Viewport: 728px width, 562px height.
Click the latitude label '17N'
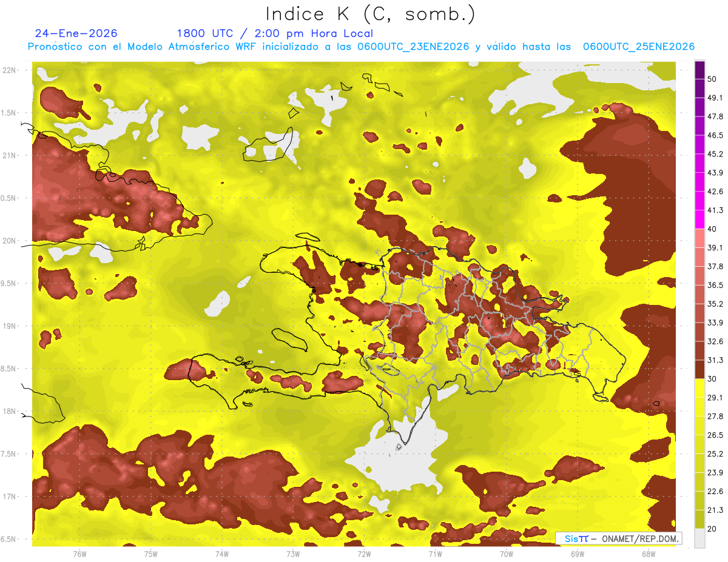(x=8, y=497)
